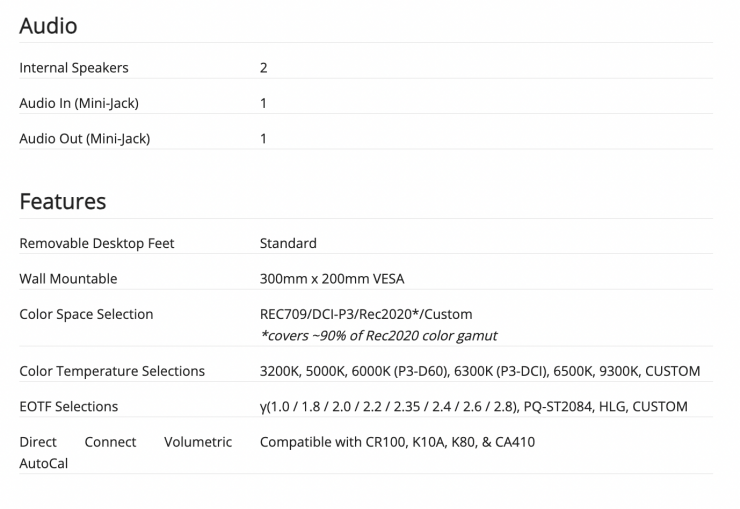The height and width of the screenshot is (509, 740).
Task: Select the Wall Mountable label
Action: click(68, 278)
